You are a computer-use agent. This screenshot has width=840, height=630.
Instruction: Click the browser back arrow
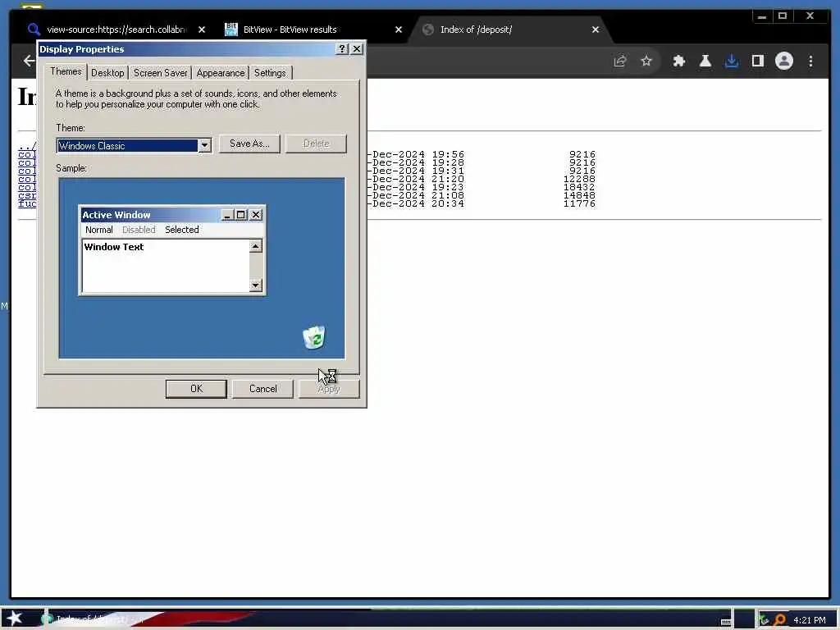click(30, 61)
